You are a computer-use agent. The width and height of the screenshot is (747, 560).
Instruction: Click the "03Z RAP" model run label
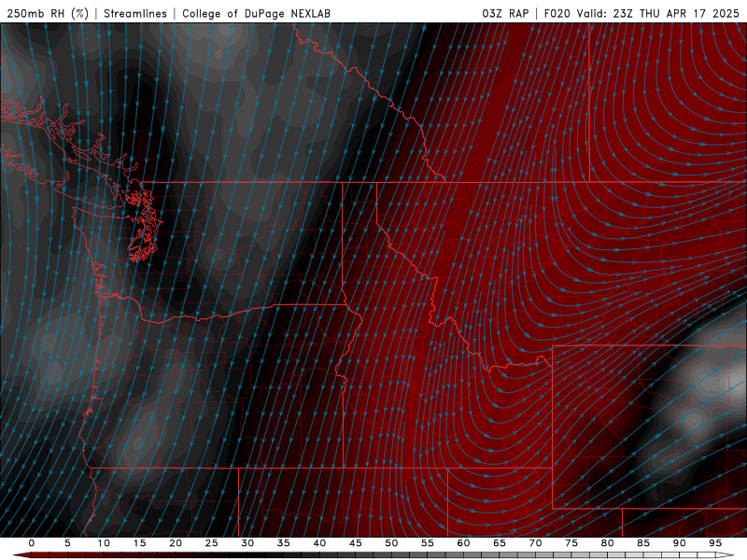pos(505,13)
